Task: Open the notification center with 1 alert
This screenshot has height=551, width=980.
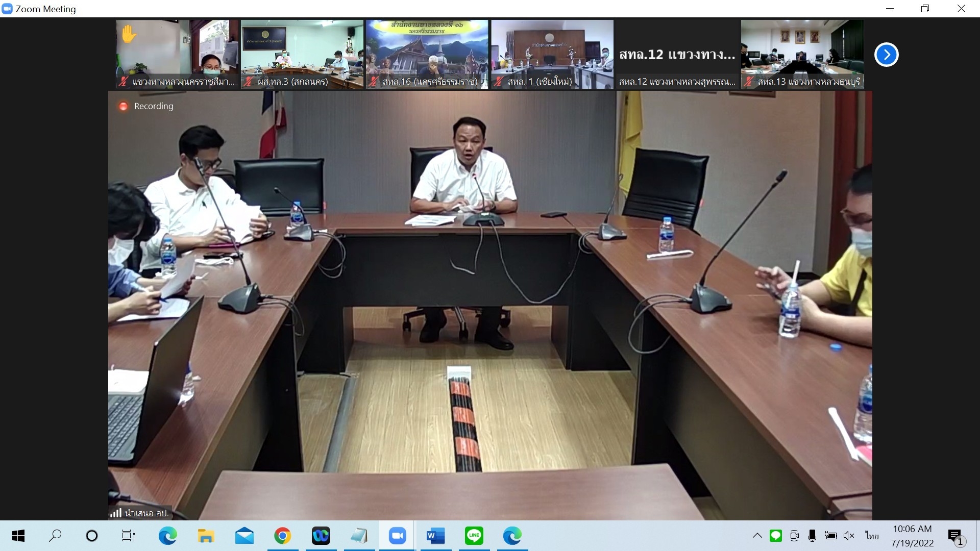Action: [x=955, y=537]
